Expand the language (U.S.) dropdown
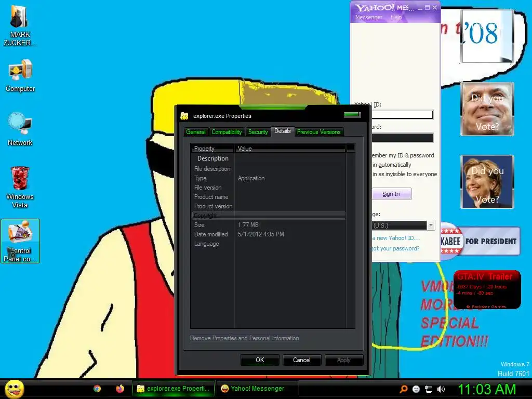The image size is (532, 399). (431, 225)
